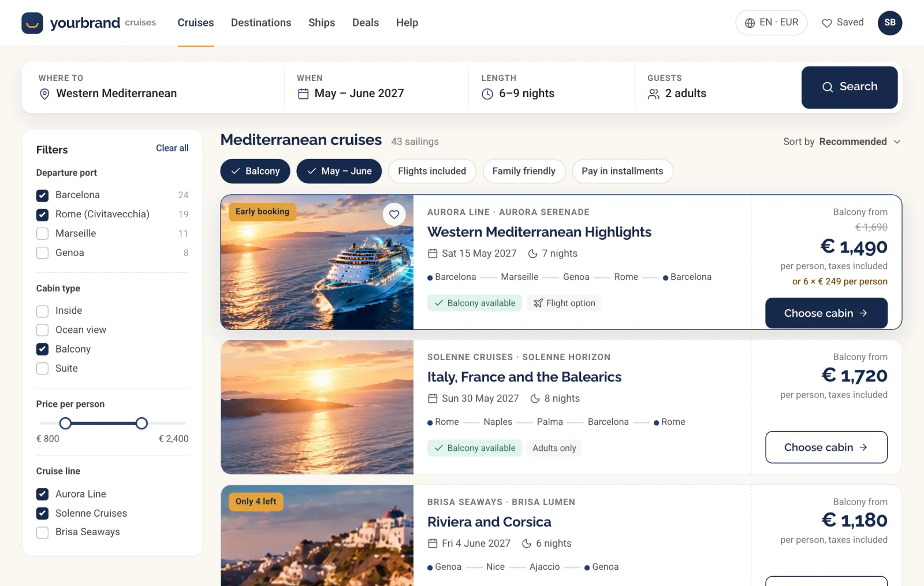This screenshot has height=586, width=924.
Task: Click the Saved heart icon in header
Action: coord(827,23)
